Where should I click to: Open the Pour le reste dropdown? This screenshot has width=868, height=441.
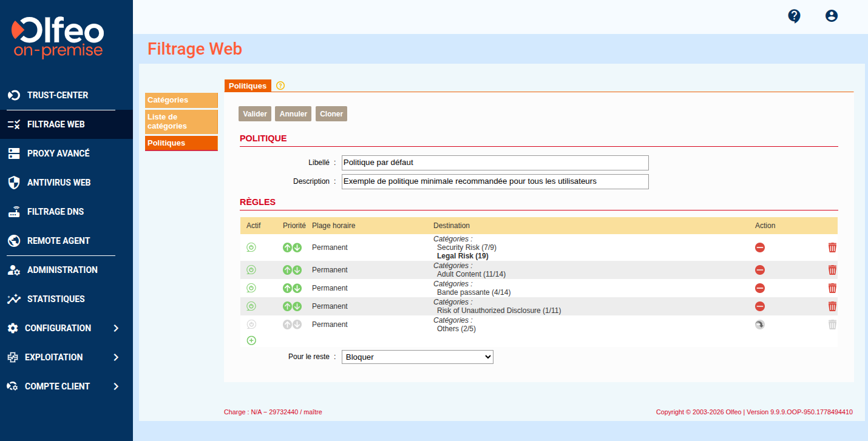[x=418, y=357]
